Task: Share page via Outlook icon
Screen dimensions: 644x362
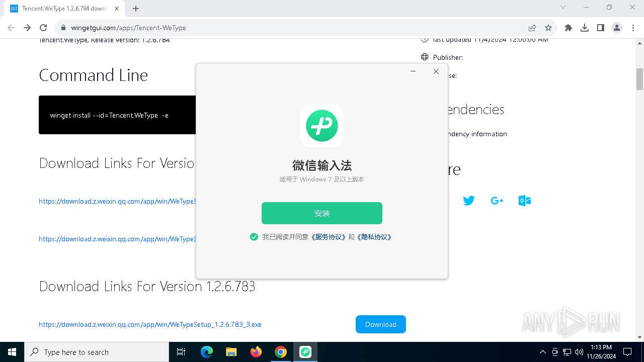Action: [x=525, y=201]
